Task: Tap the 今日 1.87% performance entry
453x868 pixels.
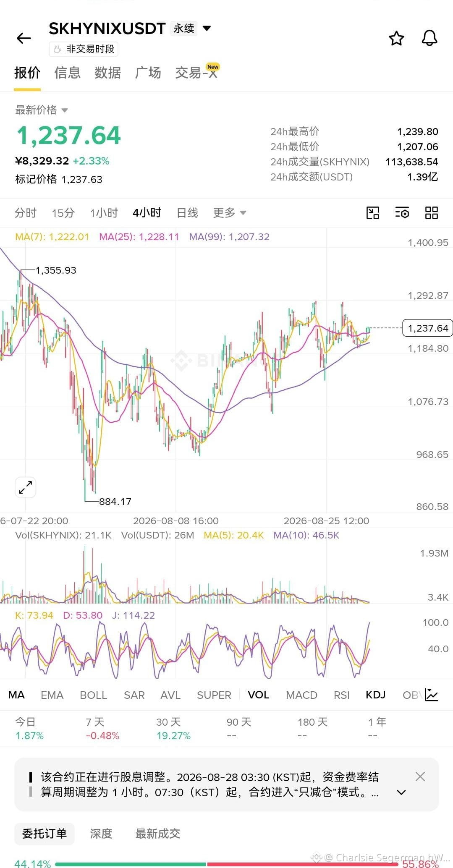Action: (x=29, y=728)
